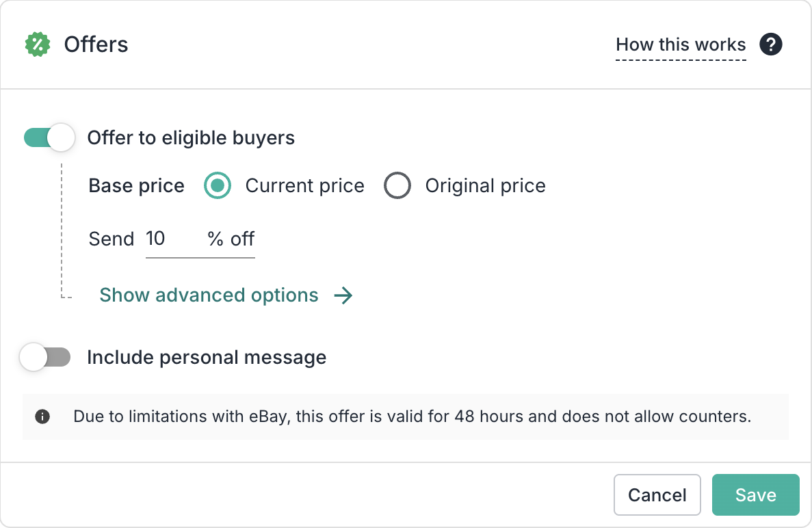This screenshot has height=528, width=812.
Task: Click the Current price label text
Action: coord(304,186)
